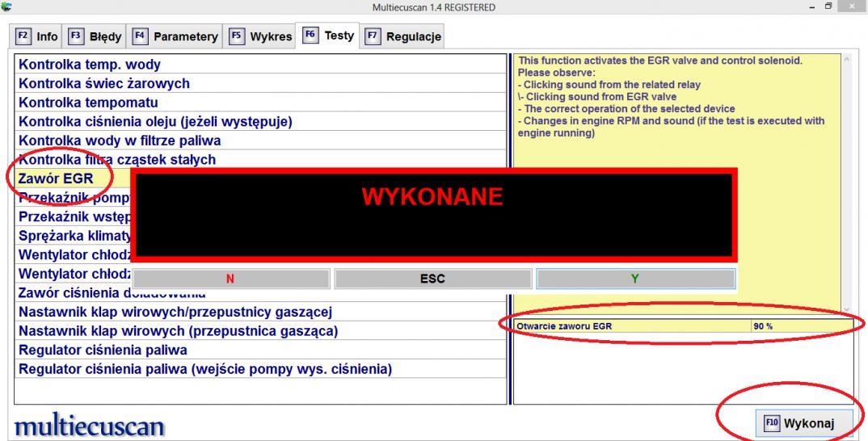Screen dimensions: 868x441
Task: Click the multiecuscan logo
Action: coord(90,426)
